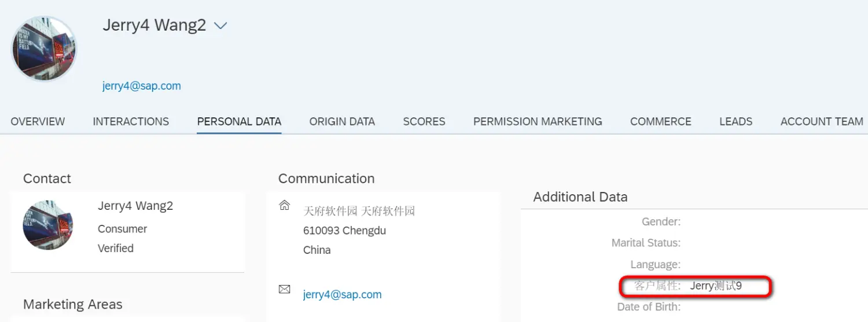Click the Jerry测试9 customer attribute value
This screenshot has width=868, height=322.
(716, 286)
